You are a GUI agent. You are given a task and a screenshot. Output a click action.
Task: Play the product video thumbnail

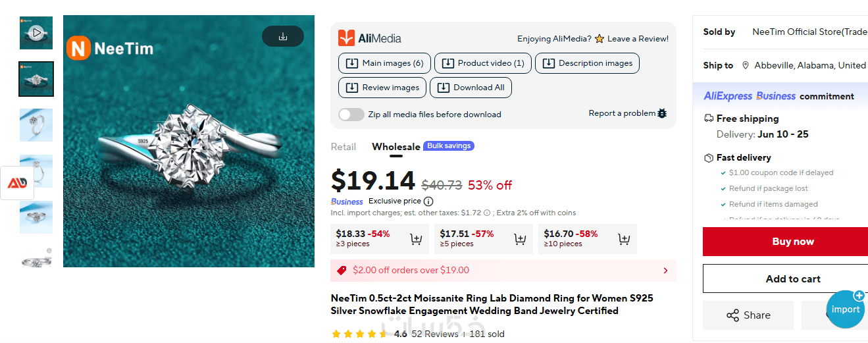(36, 32)
